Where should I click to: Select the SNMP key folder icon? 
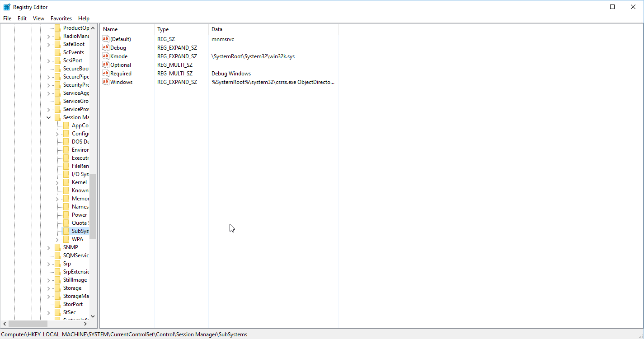click(x=57, y=247)
